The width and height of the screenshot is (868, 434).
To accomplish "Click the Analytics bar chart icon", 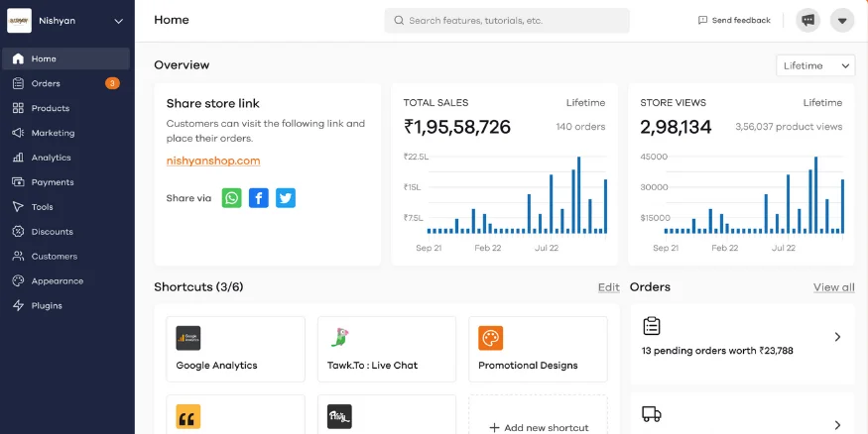I will click(18, 158).
